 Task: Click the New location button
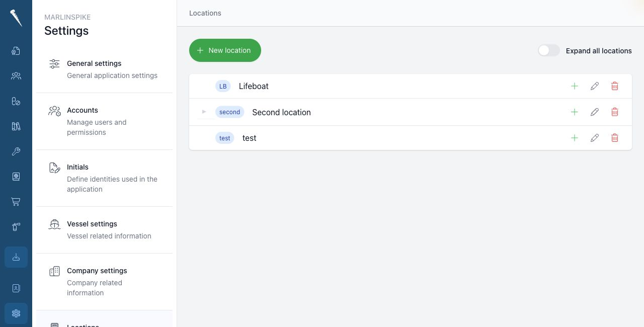click(x=225, y=50)
